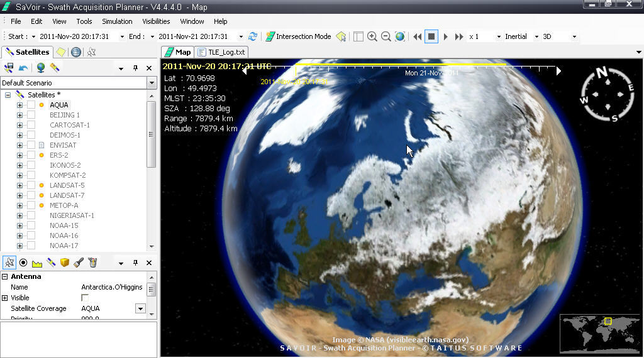Toggle the antenna Visible checkbox
This screenshot has height=358, width=644.
point(85,298)
